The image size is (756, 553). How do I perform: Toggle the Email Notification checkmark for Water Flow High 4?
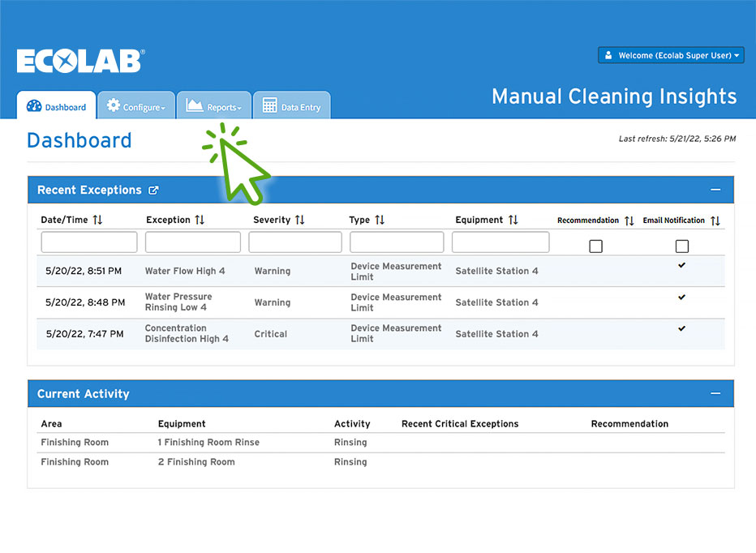(x=681, y=265)
